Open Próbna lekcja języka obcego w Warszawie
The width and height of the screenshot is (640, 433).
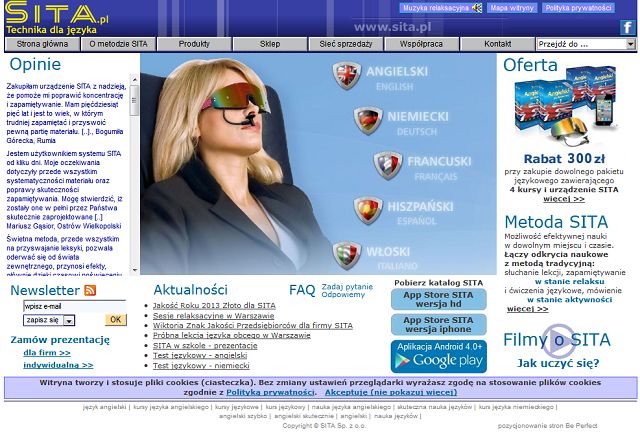pos(231,335)
